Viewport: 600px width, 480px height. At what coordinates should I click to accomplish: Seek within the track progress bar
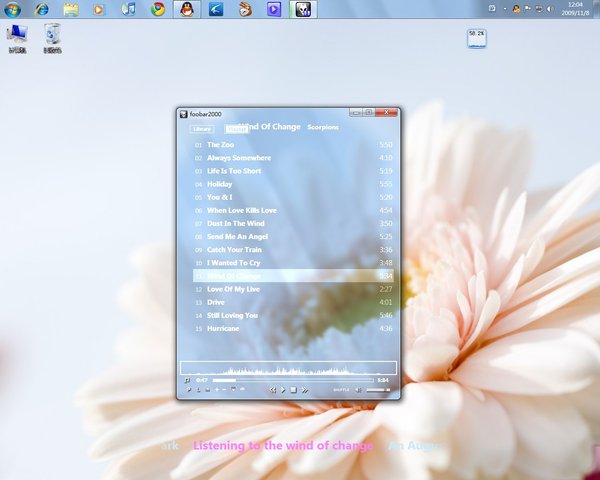pyautogui.click(x=293, y=380)
